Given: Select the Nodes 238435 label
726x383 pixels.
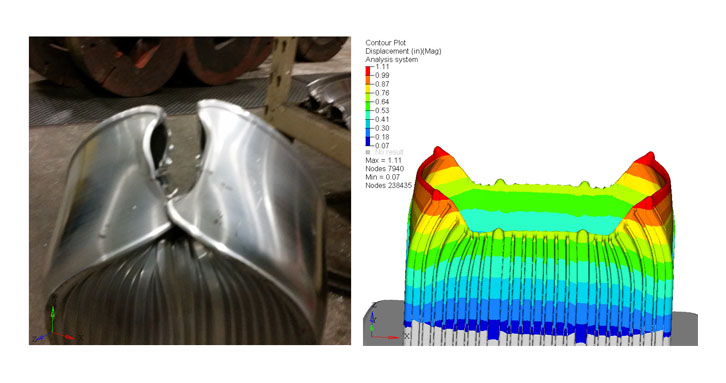Looking at the screenshot, I should pyautogui.click(x=388, y=185).
